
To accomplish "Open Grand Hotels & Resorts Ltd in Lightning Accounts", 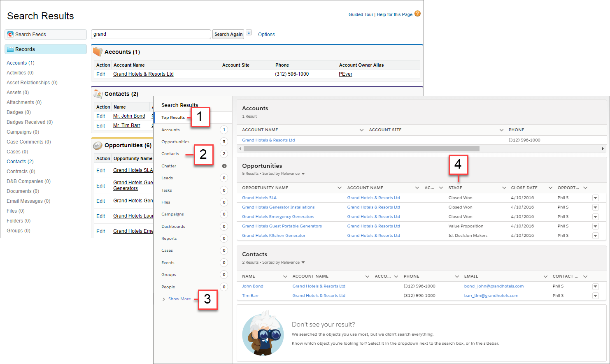I will point(268,140).
